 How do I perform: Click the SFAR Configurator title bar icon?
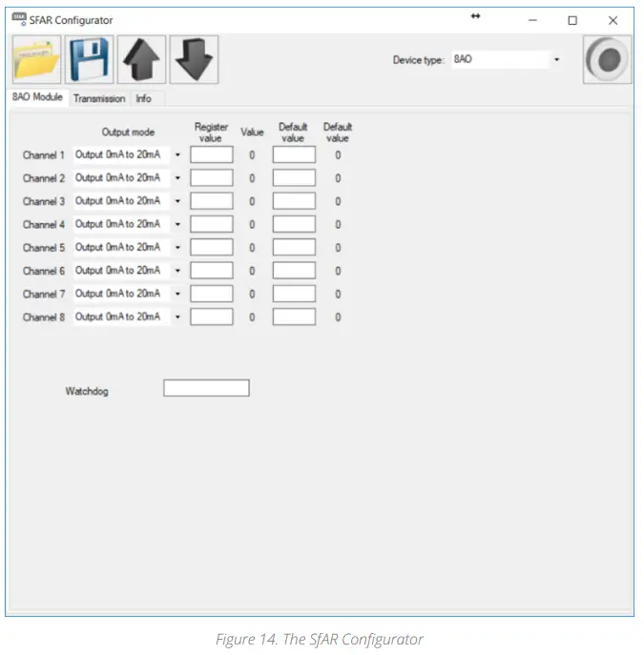(x=19, y=19)
